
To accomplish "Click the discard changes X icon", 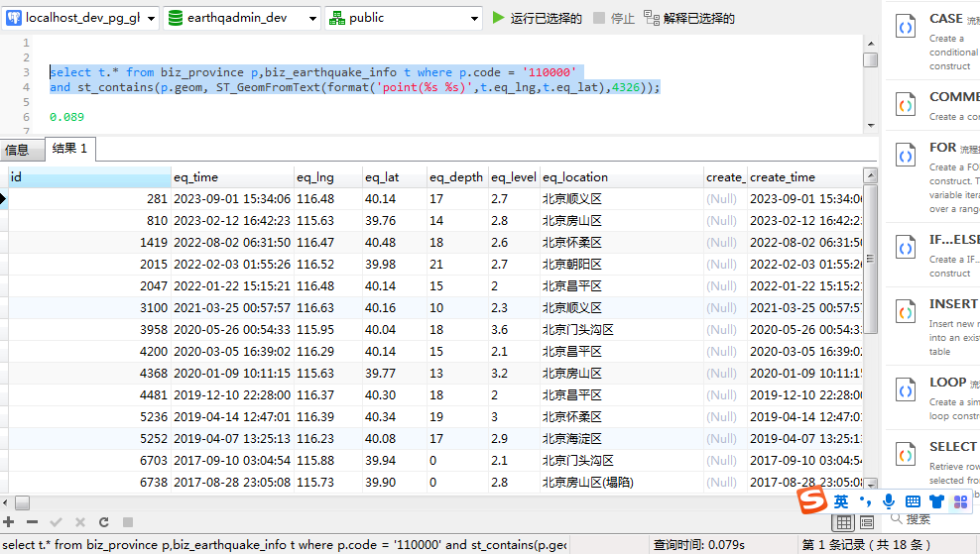I will pos(80,522).
